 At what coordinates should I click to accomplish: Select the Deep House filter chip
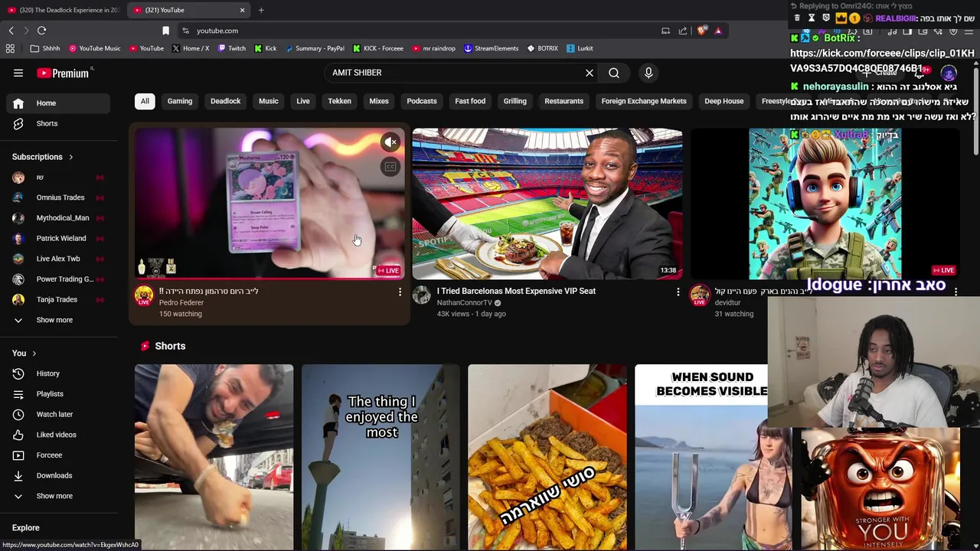(x=724, y=101)
